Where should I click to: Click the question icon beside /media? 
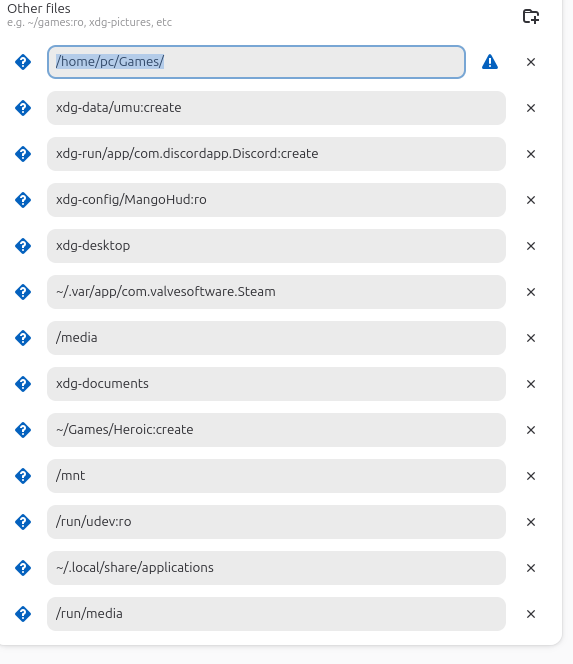point(23,338)
